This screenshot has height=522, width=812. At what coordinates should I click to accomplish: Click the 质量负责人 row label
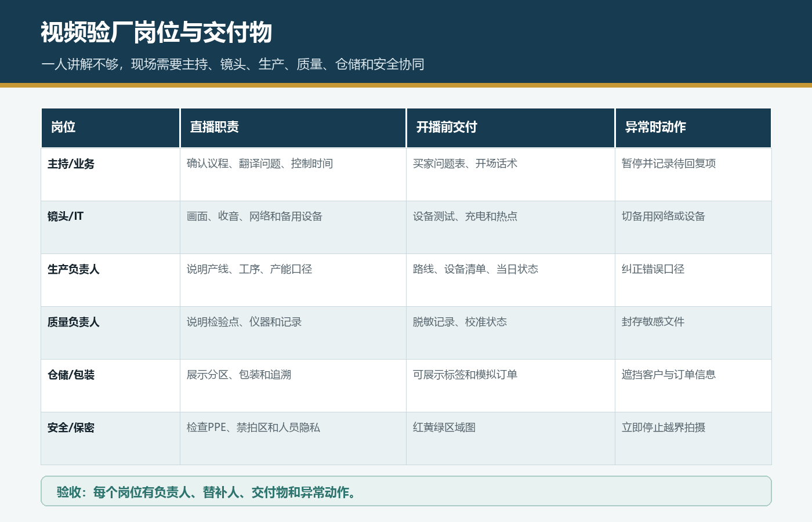tap(110, 333)
